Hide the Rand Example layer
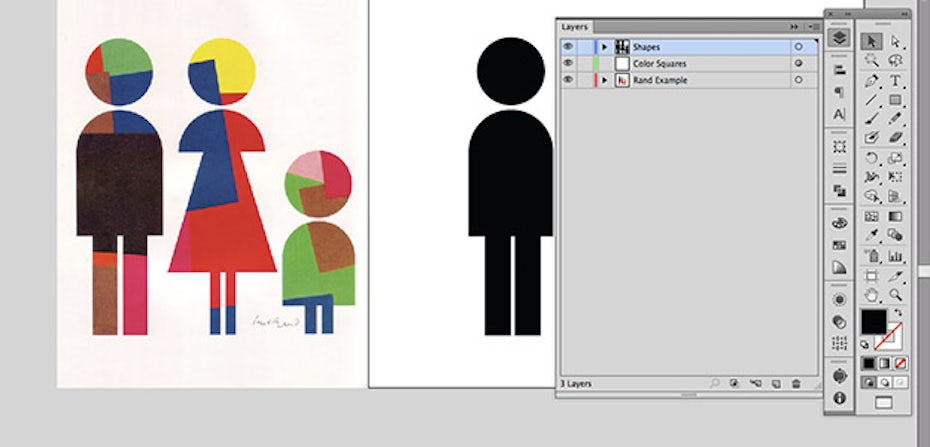The image size is (930, 447). click(568, 80)
